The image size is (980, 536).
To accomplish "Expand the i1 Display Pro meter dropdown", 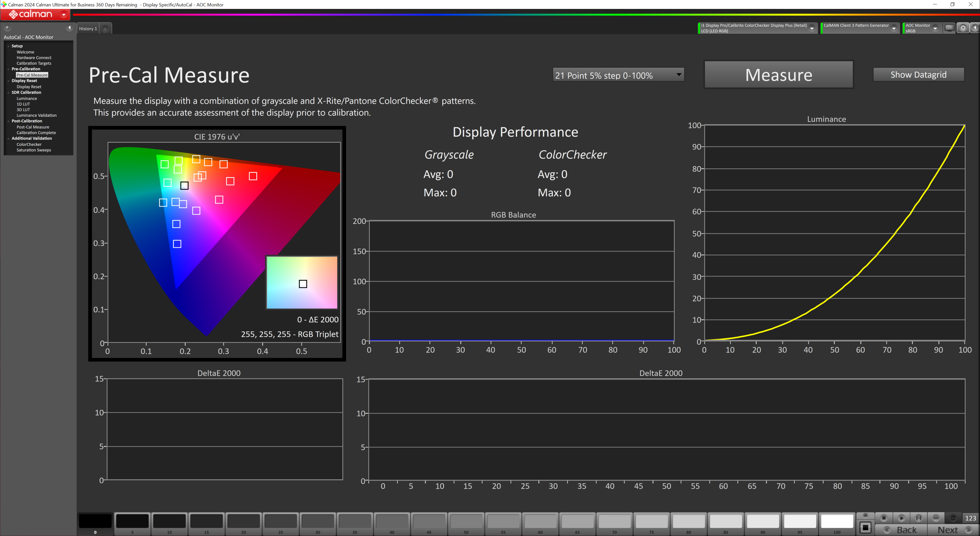I will (x=812, y=28).
